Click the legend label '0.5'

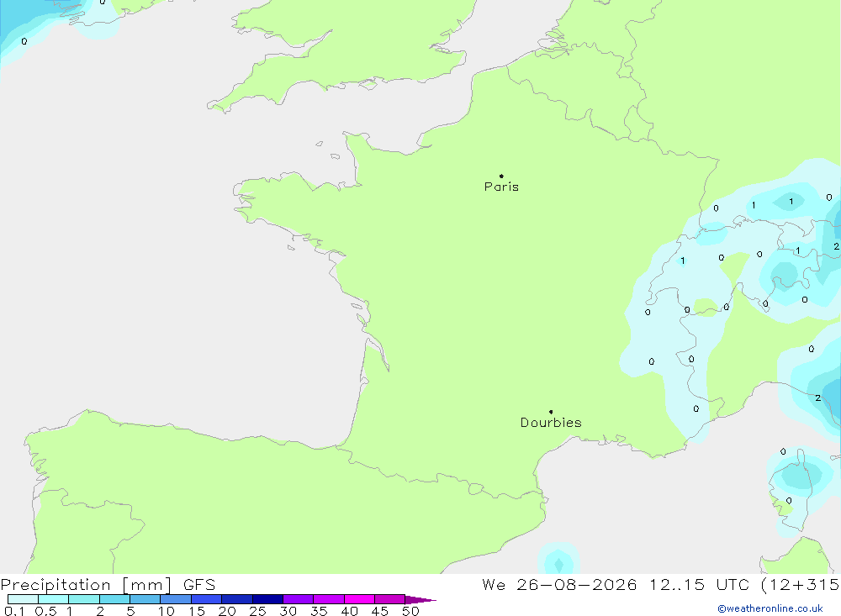[45, 611]
